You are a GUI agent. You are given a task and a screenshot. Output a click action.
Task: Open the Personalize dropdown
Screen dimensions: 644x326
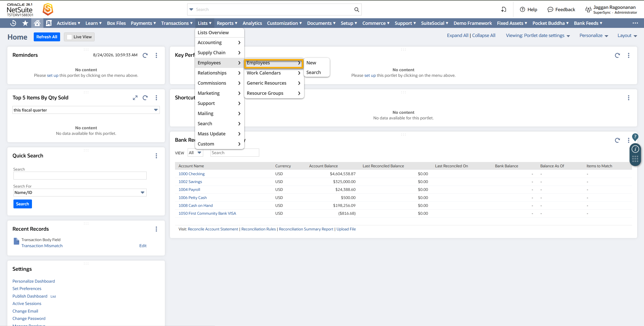(x=594, y=36)
